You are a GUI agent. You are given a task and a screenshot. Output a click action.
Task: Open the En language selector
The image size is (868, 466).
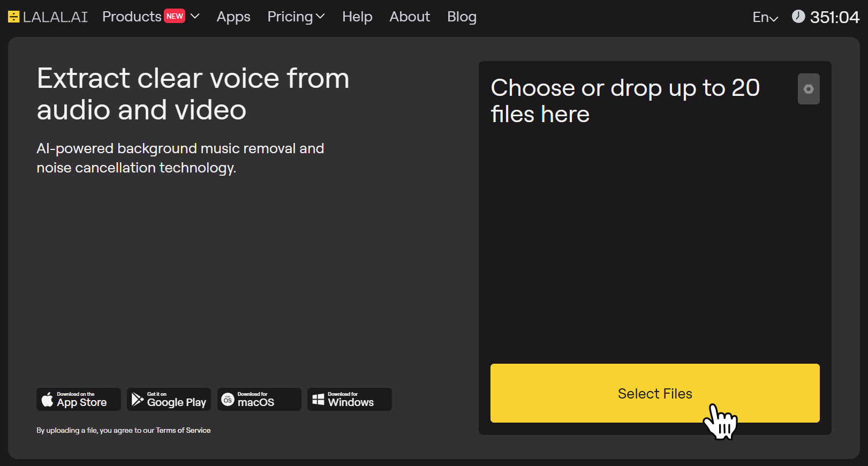(765, 18)
